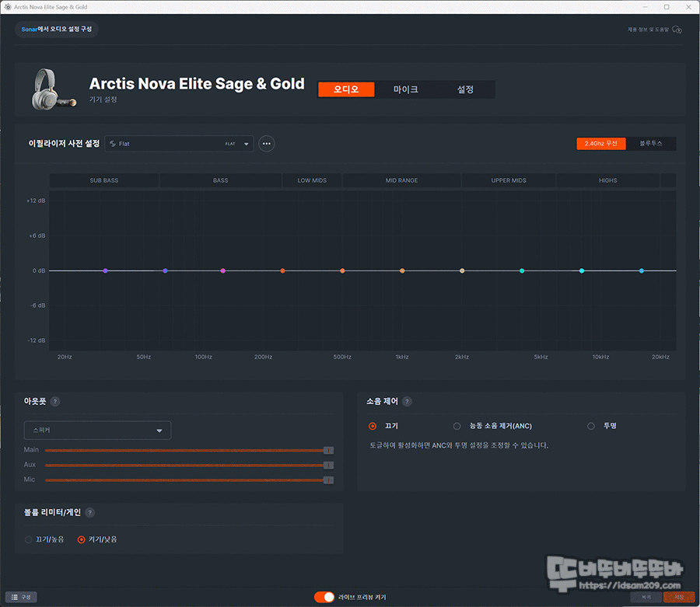Toggle the 라이브 프리뷰 켜기 switch
700x607 pixels.
(324, 597)
